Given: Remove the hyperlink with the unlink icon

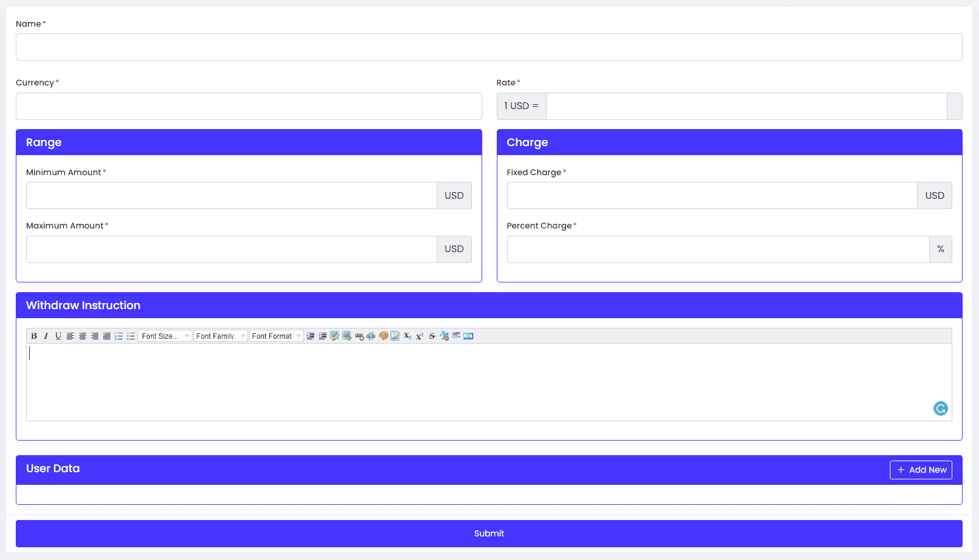Looking at the screenshot, I should pos(371,336).
